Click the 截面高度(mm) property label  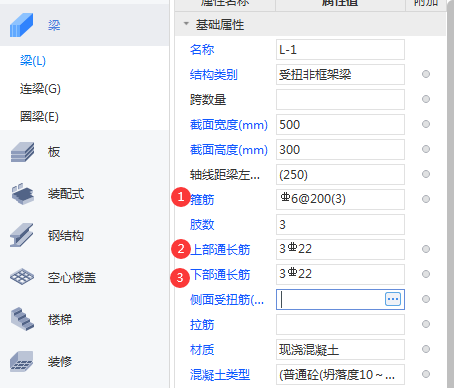[x=229, y=150]
